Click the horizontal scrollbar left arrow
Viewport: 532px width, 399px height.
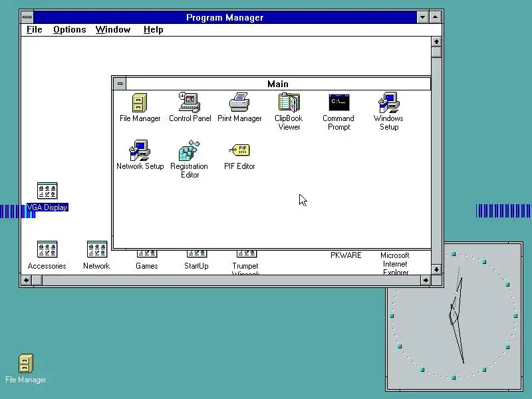(x=27, y=280)
